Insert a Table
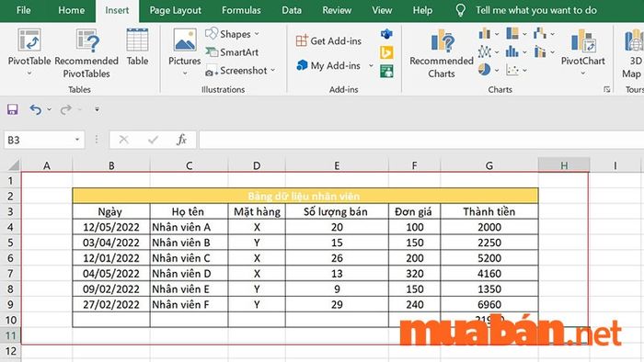 (x=137, y=47)
